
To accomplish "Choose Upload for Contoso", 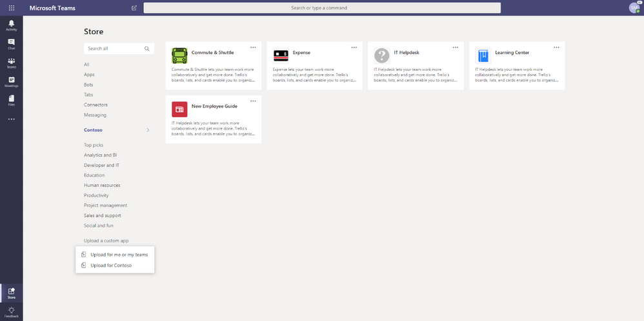I will (x=115, y=265).
